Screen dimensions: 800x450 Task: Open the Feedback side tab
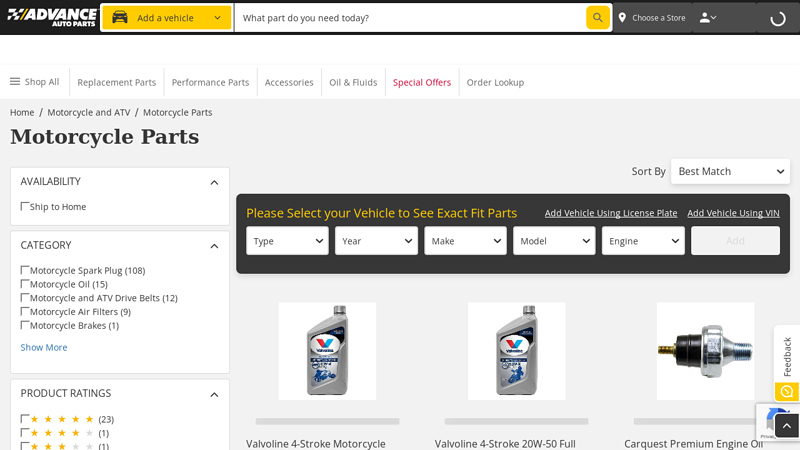click(787, 363)
